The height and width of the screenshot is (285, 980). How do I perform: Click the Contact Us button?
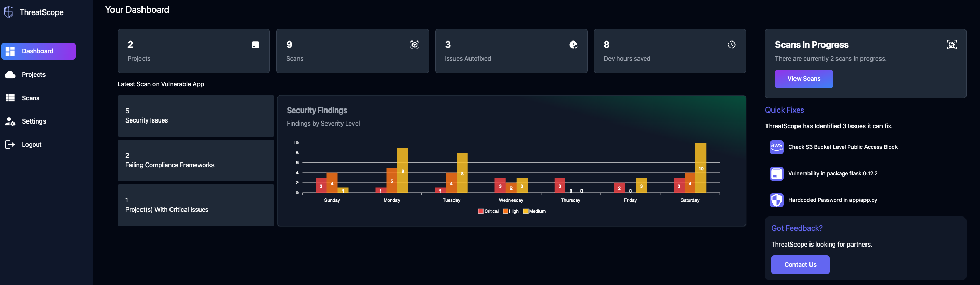pyautogui.click(x=800, y=265)
